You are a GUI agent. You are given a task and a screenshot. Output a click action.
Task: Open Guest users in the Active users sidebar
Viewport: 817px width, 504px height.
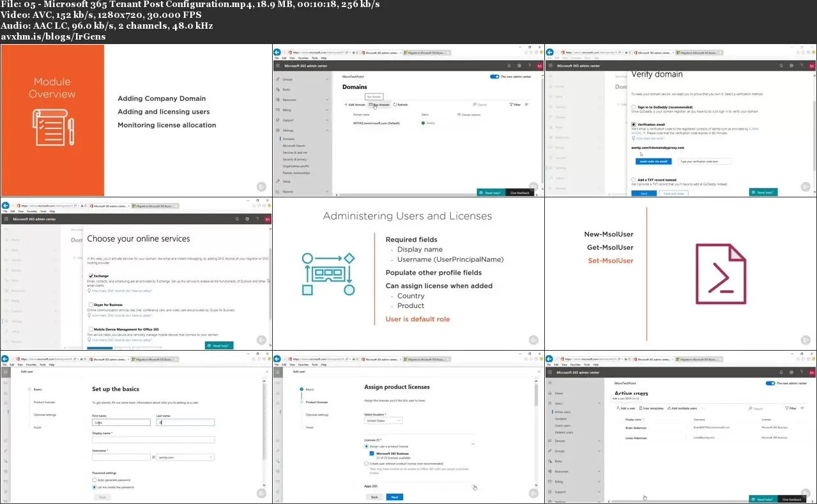click(563, 425)
